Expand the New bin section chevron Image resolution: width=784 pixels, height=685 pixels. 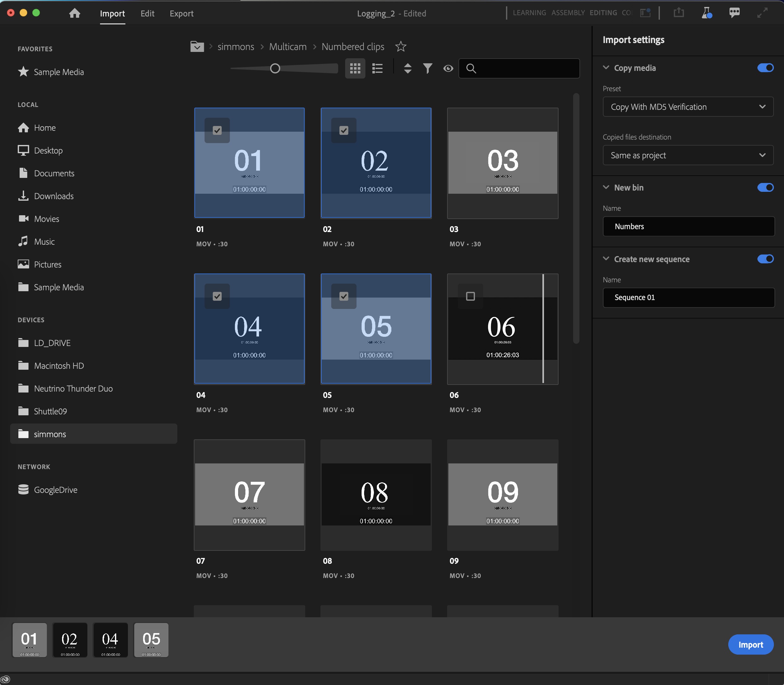(605, 187)
